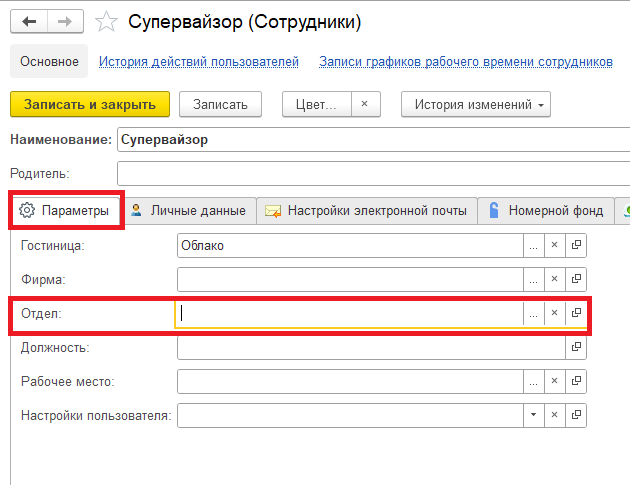Image resolution: width=630 pixels, height=485 pixels.
Task: Click into the Родитель input field
Action: 374,173
